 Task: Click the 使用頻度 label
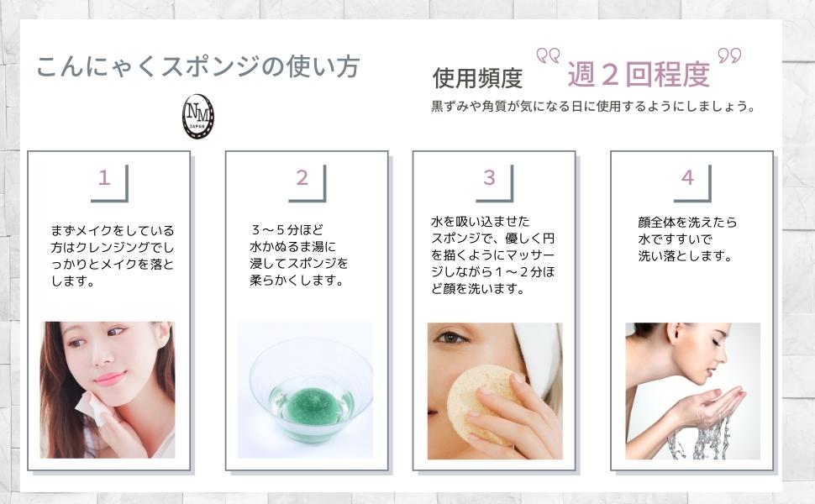click(x=478, y=78)
